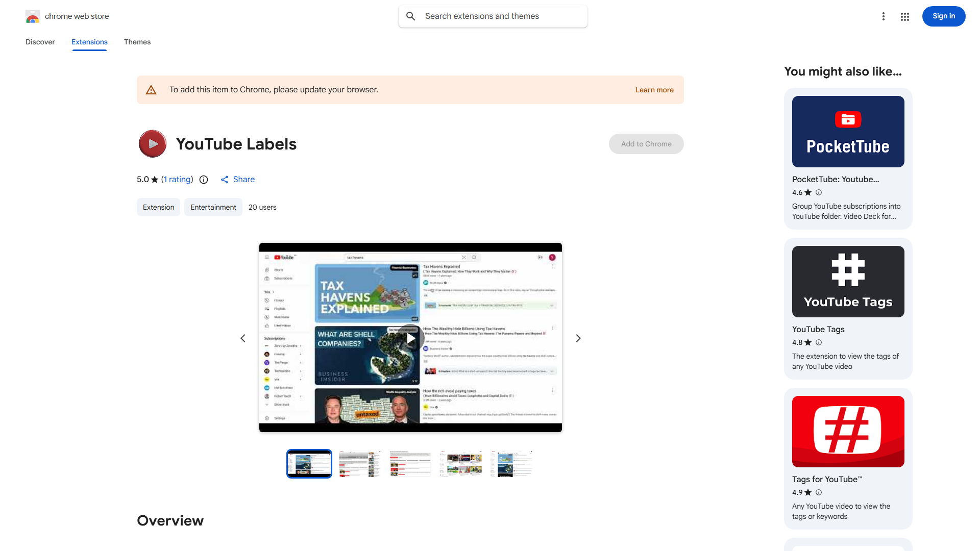Open the Google apps launcher grid
The image size is (980, 551).
coord(904,16)
